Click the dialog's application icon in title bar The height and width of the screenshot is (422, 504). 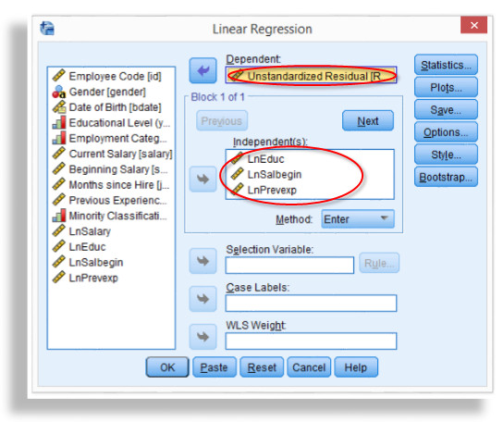pos(47,29)
